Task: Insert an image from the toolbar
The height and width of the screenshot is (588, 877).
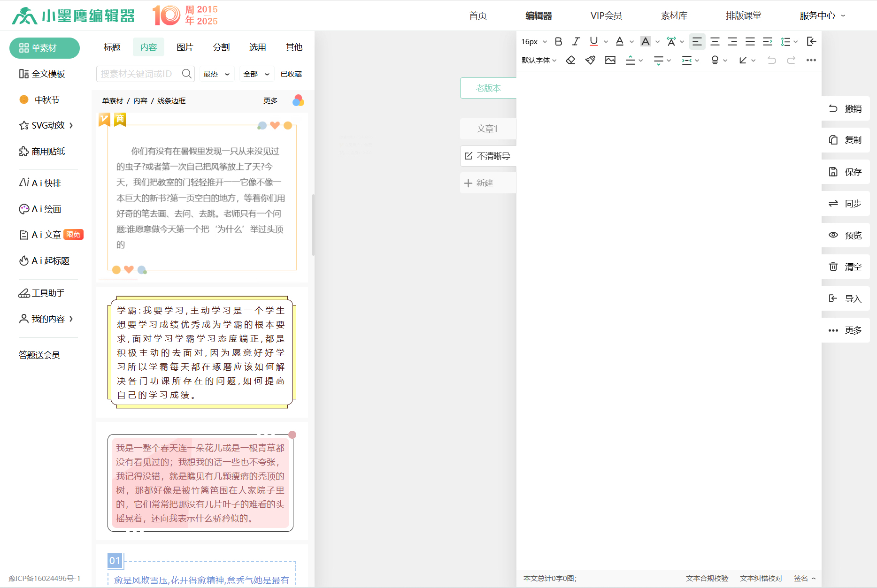Action: [x=610, y=60]
